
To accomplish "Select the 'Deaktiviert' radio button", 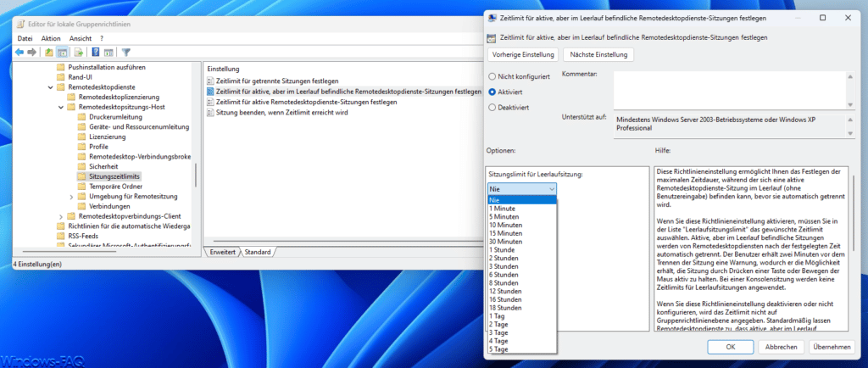I will coord(492,108).
